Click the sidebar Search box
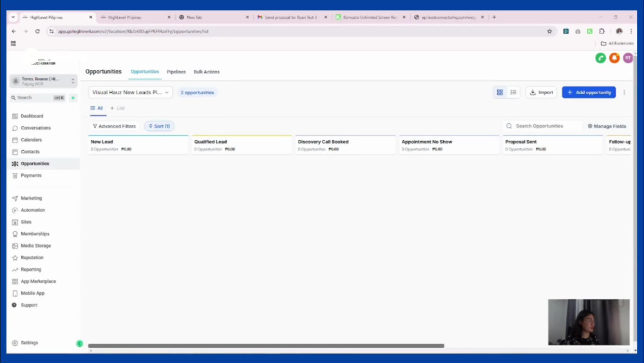 [38, 98]
